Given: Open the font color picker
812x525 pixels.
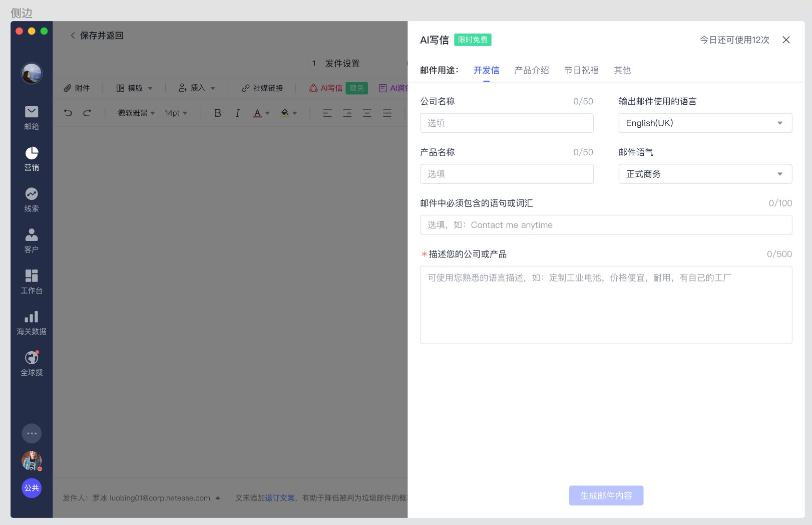Looking at the screenshot, I should 261,113.
